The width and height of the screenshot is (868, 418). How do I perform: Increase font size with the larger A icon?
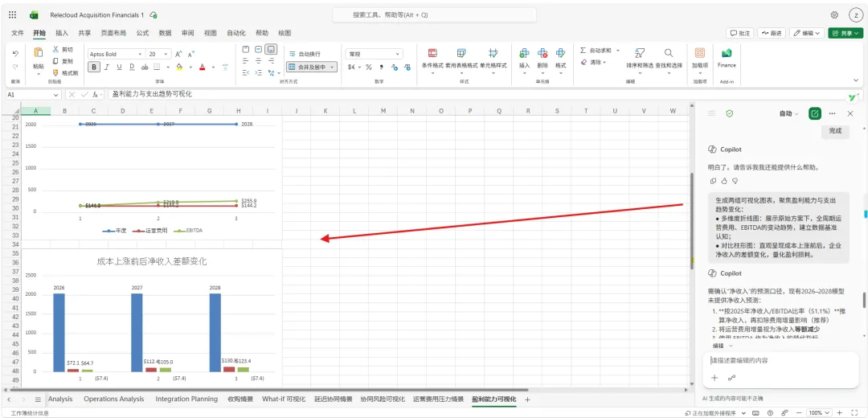[x=178, y=54]
